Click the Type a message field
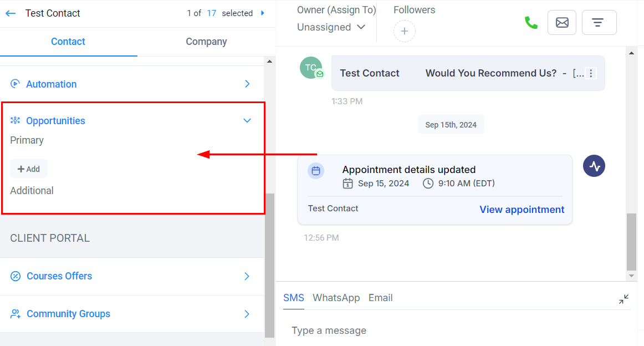The height and width of the screenshot is (346, 644). (x=443, y=330)
